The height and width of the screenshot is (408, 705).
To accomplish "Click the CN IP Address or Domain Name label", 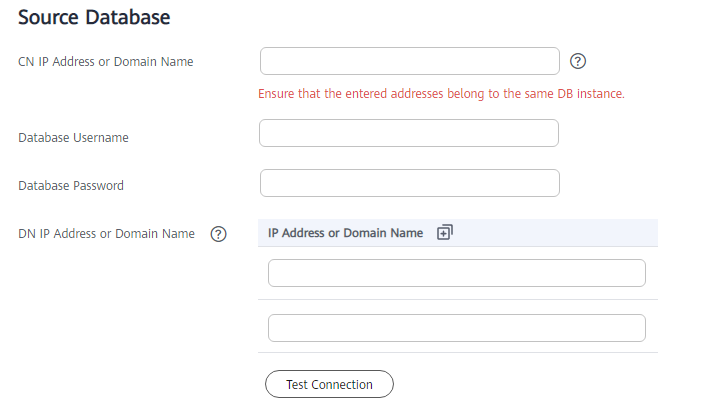I will 106,62.
